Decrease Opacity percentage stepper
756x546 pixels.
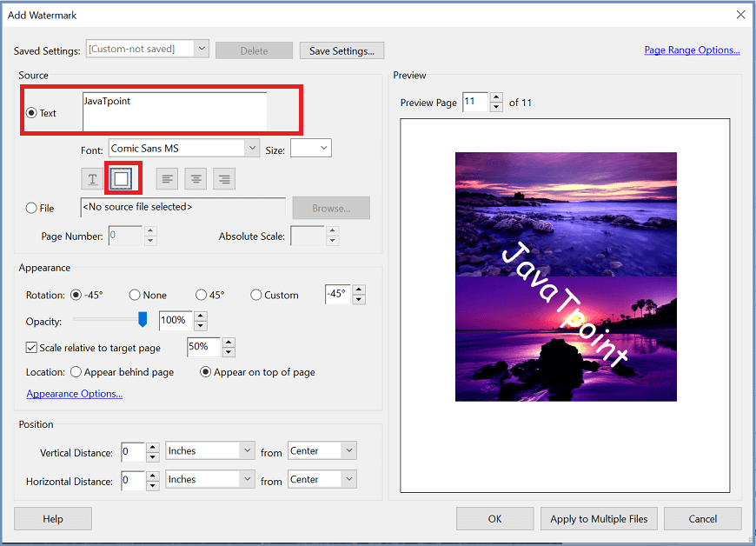click(201, 325)
